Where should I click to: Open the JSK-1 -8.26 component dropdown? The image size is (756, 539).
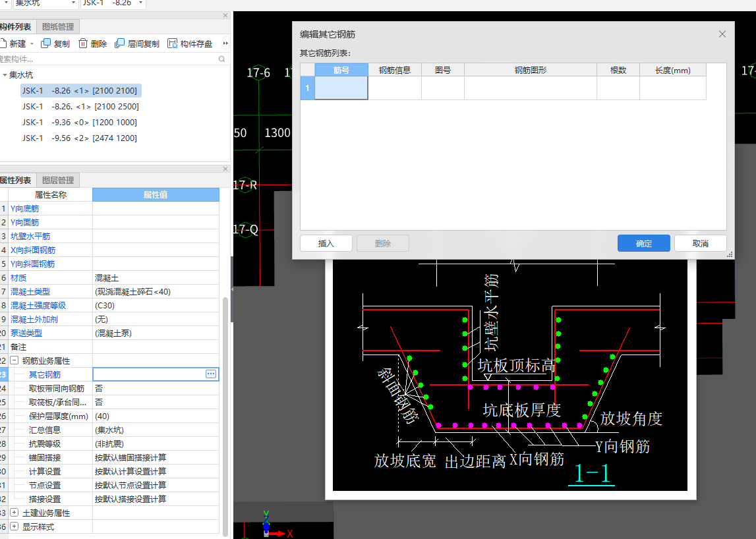pos(141,3)
